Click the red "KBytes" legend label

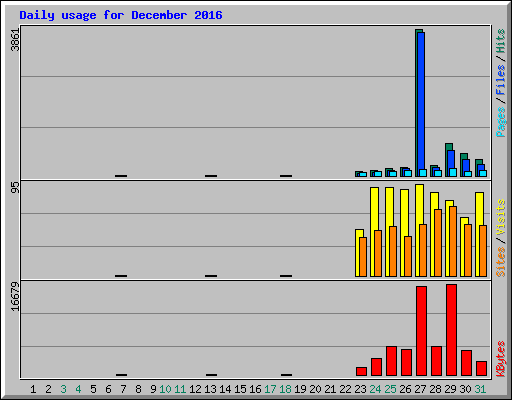(500, 359)
